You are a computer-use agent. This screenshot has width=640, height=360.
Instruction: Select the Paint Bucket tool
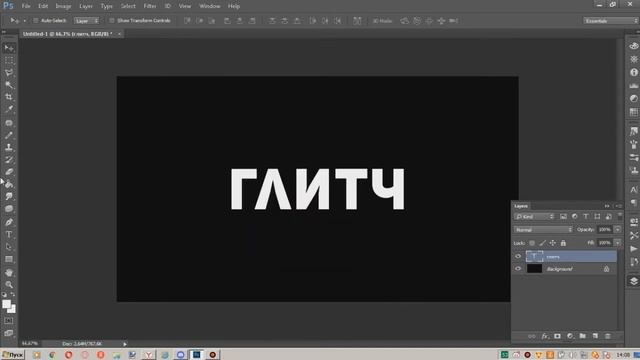click(9, 184)
